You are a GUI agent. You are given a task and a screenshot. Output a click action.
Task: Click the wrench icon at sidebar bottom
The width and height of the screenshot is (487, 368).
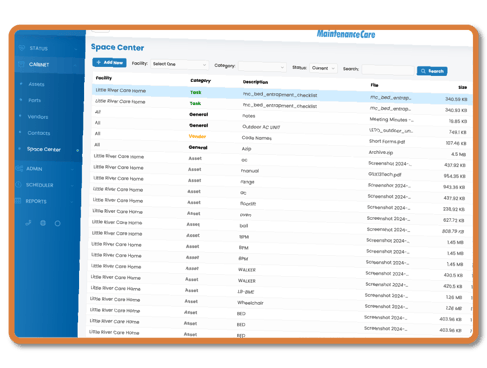(x=28, y=223)
